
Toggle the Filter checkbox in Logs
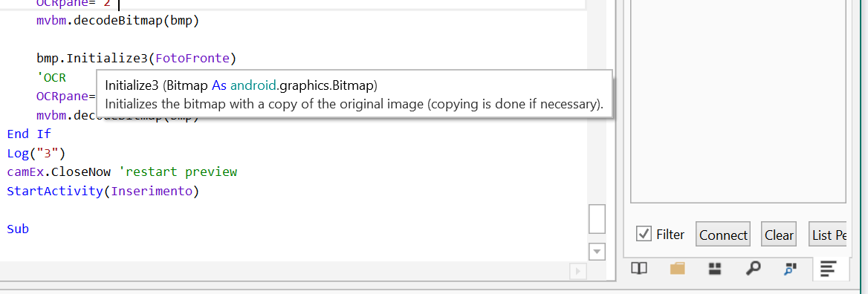click(x=644, y=235)
